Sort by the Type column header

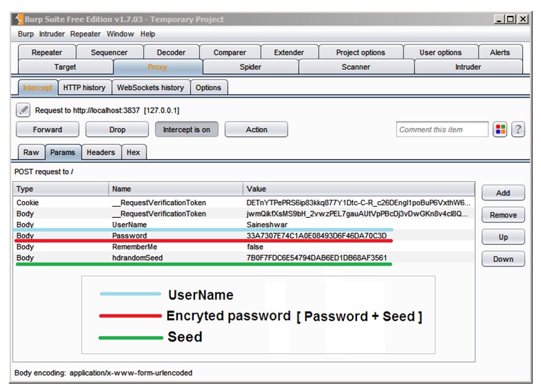[61, 189]
